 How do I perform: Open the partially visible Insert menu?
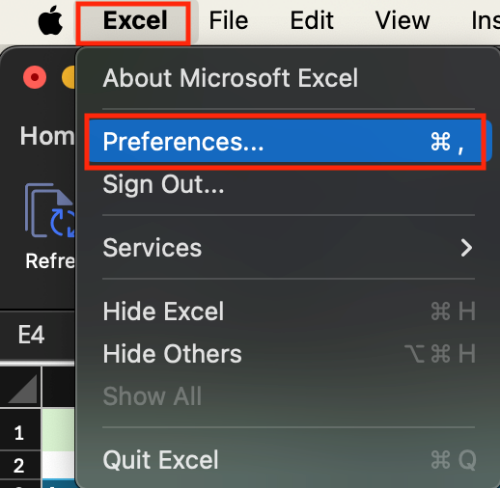click(485, 21)
